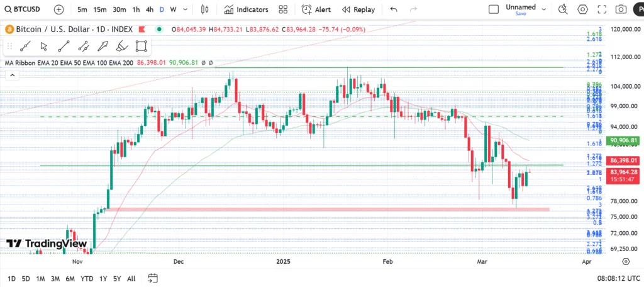This screenshot has width=644, height=287.
Task: Click the red 86,398.01 price label
Action: coord(623,160)
